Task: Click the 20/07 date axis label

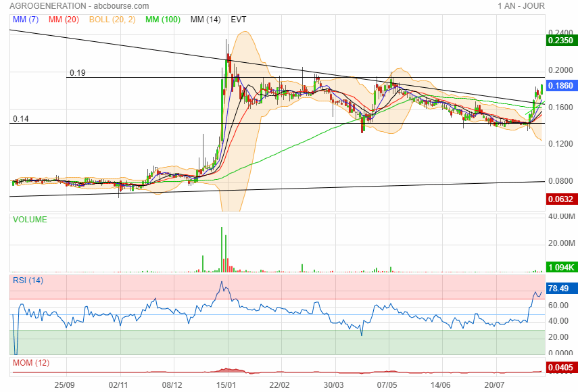Action: 494,385
